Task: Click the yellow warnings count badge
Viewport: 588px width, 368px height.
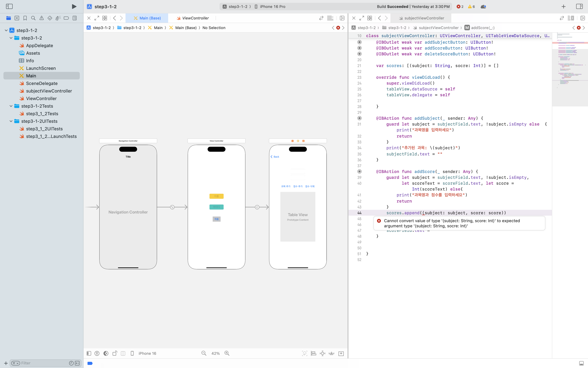Action: (x=471, y=7)
